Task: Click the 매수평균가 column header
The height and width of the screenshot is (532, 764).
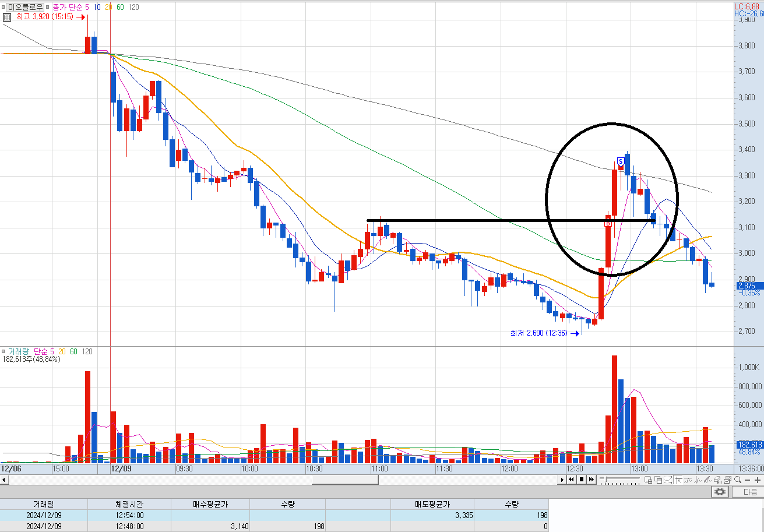Action: 209,504
